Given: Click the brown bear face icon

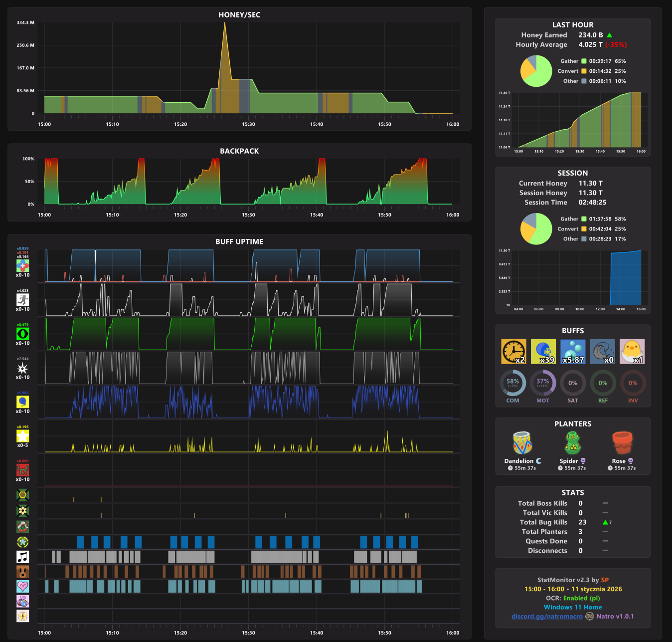Looking at the screenshot, I should click(22, 572).
